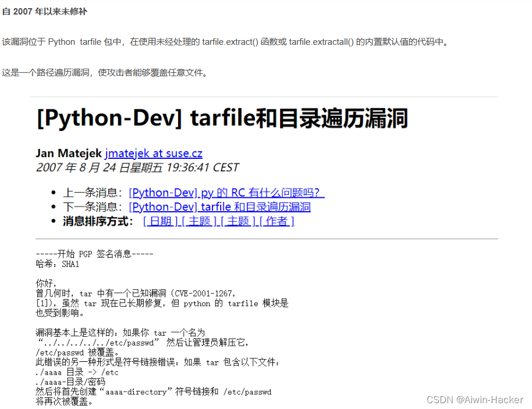Click the line 也受到影响。
The image size is (532, 409).
pos(60,312)
